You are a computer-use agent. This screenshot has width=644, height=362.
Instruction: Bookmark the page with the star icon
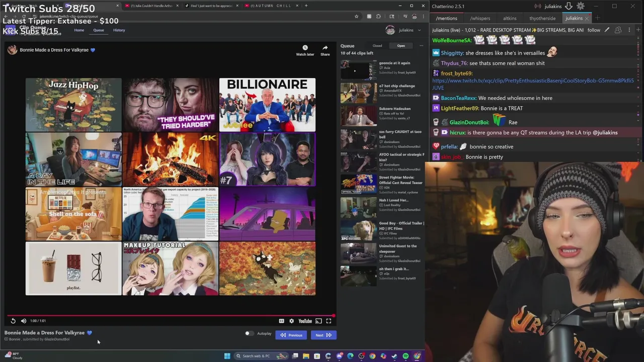357,16
